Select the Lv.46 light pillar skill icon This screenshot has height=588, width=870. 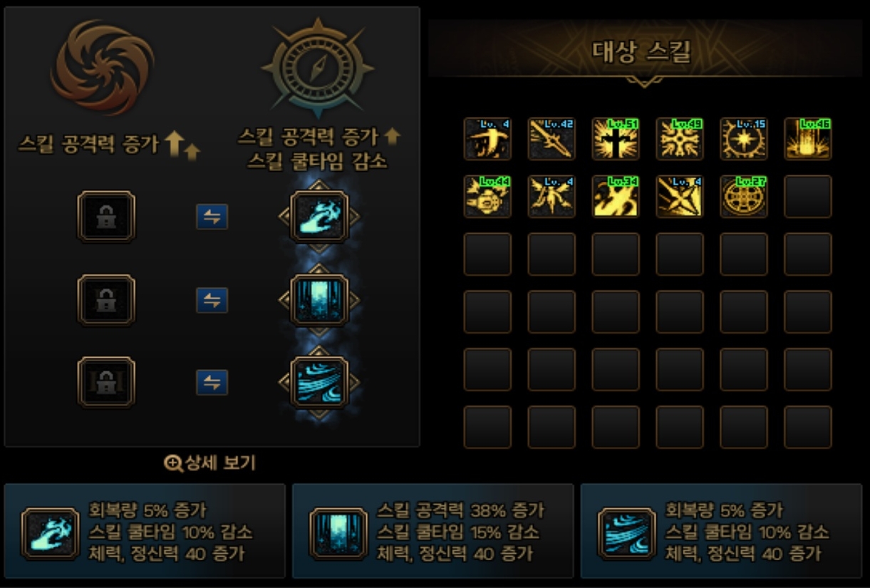tap(808, 139)
